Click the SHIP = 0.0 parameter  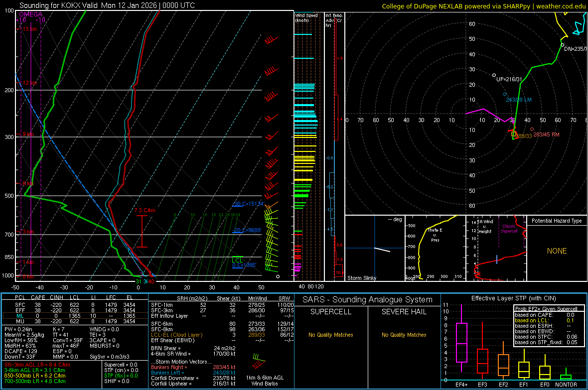pos(117,381)
